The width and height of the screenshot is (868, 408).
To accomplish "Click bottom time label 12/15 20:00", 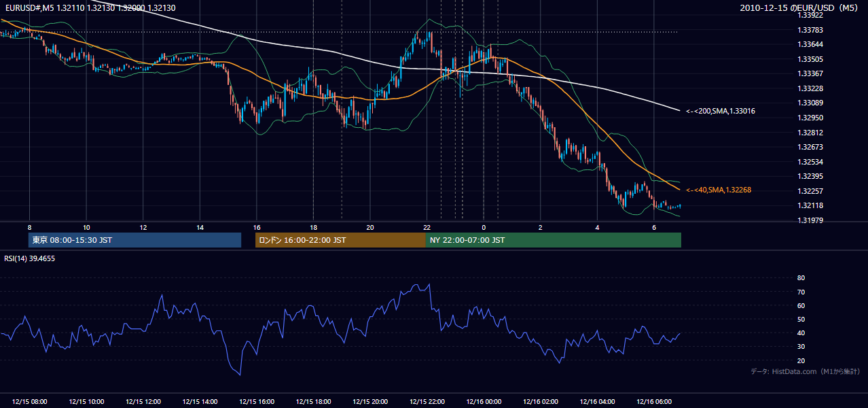I will tap(370, 402).
